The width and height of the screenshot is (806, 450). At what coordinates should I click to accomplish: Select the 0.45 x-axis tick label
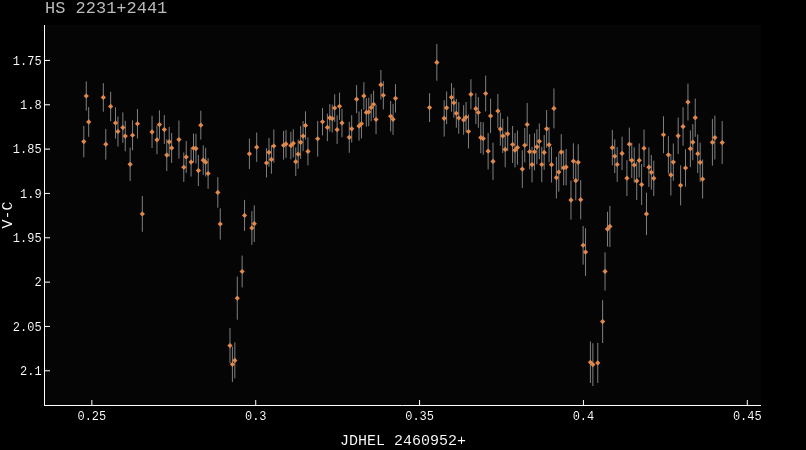coord(748,416)
